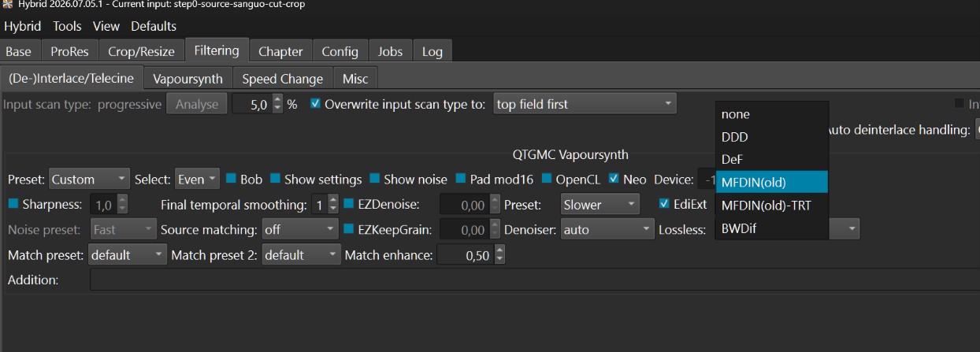Image resolution: width=980 pixels, height=352 pixels.
Task: Click the Match enhance 0,50 spinner
Action: tap(471, 255)
